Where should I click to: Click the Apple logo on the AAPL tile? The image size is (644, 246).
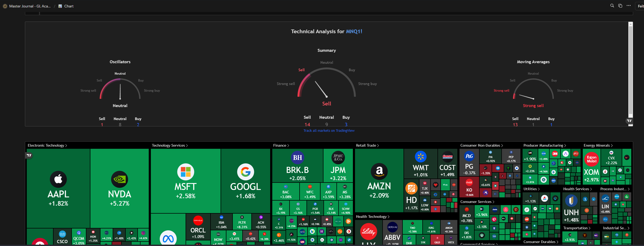point(58,179)
